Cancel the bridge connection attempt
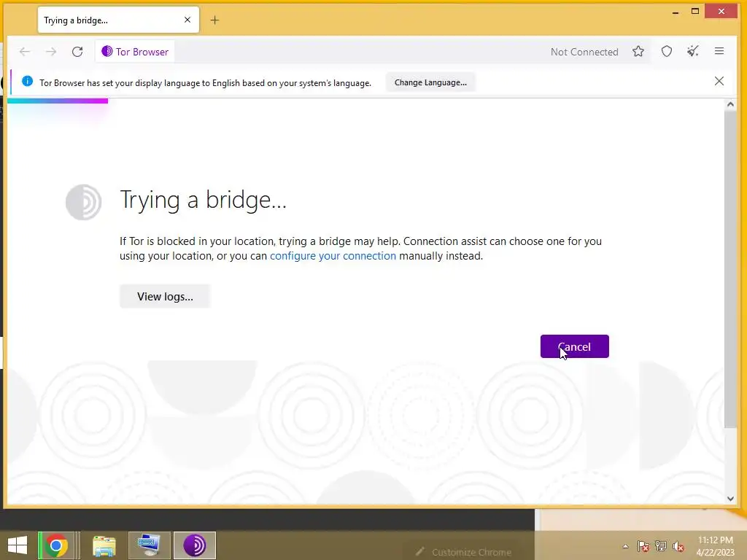Screen dimensions: 747x560 click(574, 346)
